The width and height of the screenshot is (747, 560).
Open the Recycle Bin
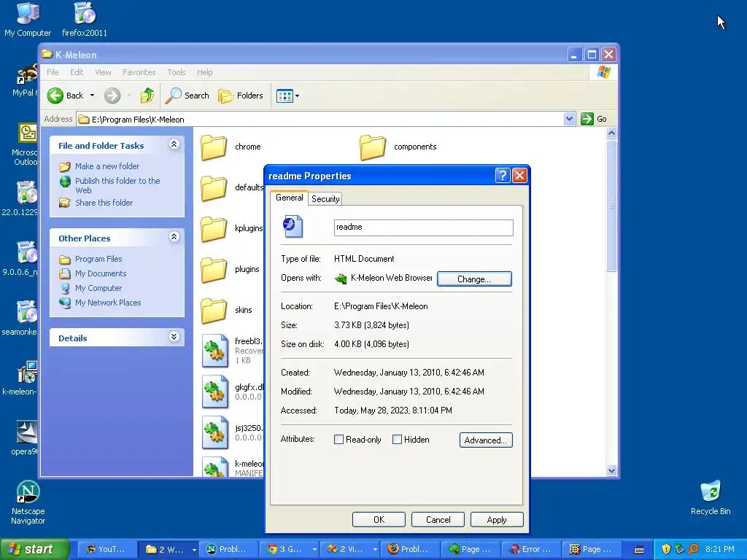coord(711,497)
